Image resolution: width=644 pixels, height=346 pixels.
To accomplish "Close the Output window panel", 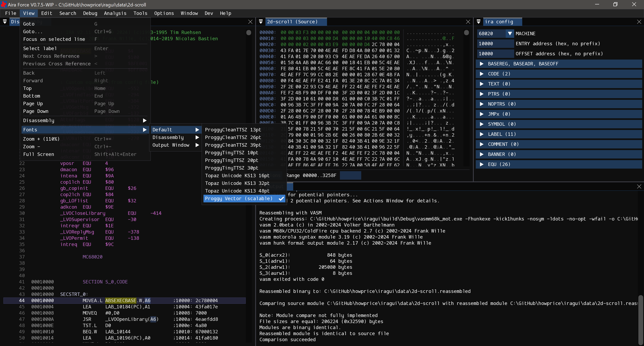I will tap(639, 186).
